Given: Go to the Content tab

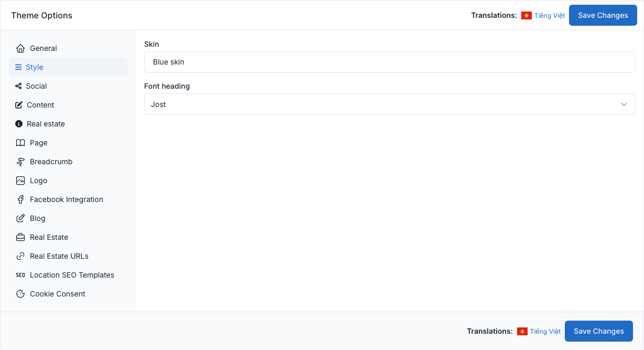Looking at the screenshot, I should point(68,105).
